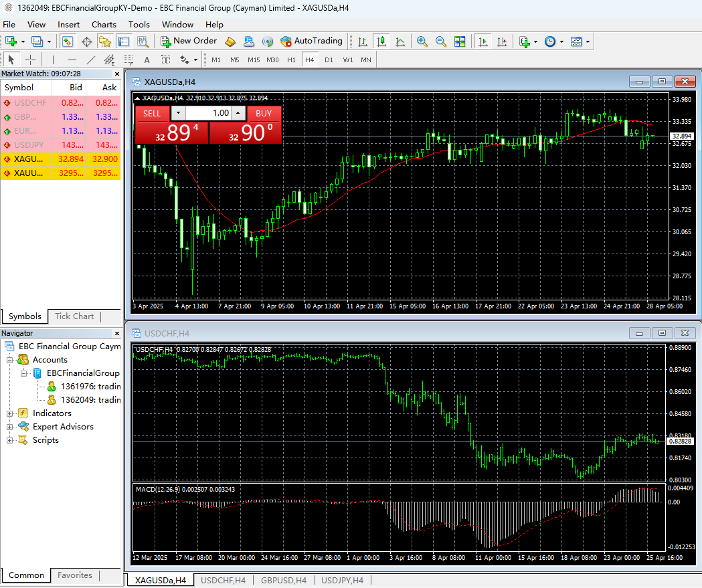Image resolution: width=702 pixels, height=588 pixels.
Task: Choose the Arrows drawing tool icon
Action: coord(185,60)
